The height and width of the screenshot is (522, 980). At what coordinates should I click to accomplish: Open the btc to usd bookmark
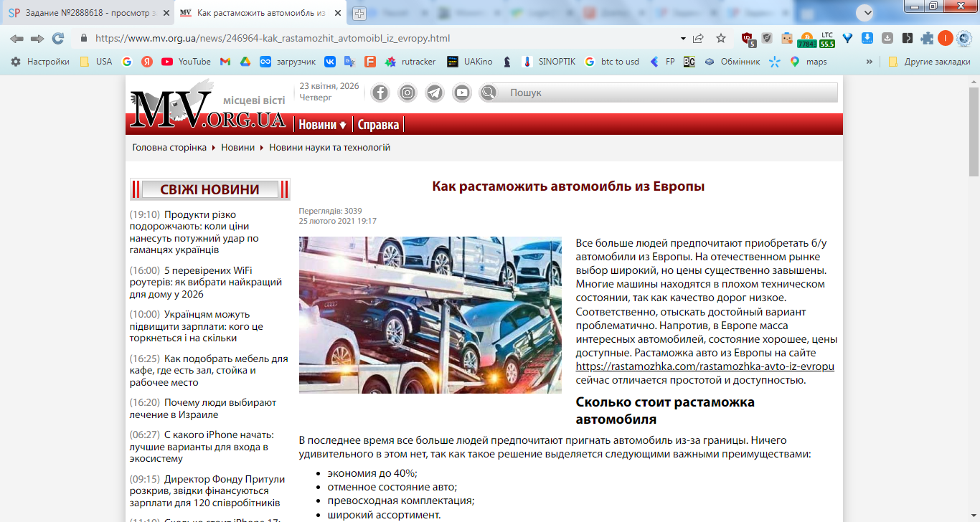point(611,62)
